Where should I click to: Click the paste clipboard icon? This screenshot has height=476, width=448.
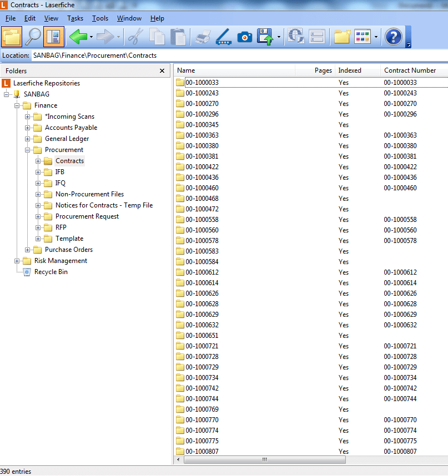pyautogui.click(x=178, y=37)
